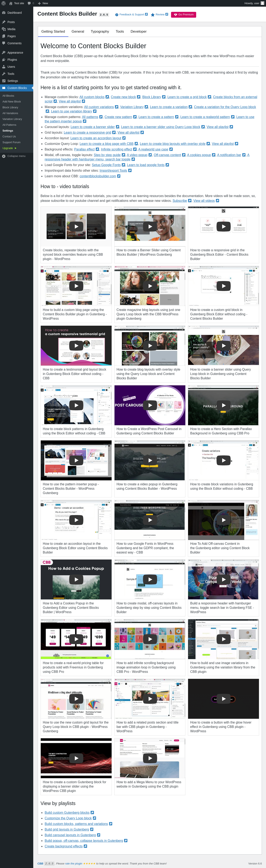The width and height of the screenshot is (266, 868).
Task: Open the Create new block link
Action: point(123,97)
